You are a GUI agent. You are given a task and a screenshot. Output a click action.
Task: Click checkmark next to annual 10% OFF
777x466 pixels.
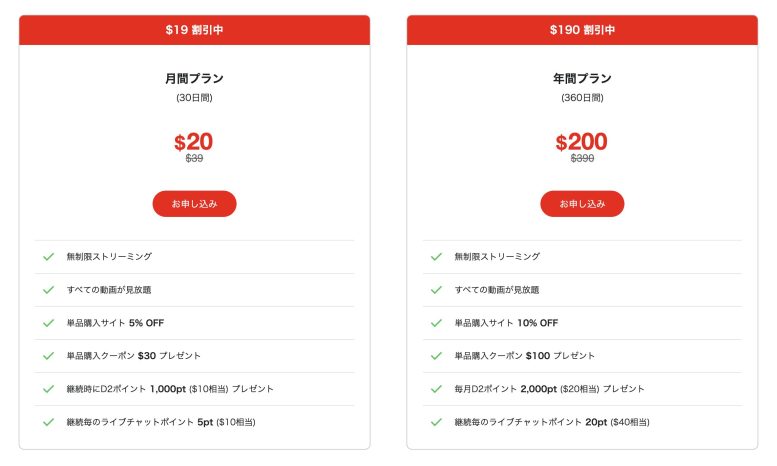(436, 323)
